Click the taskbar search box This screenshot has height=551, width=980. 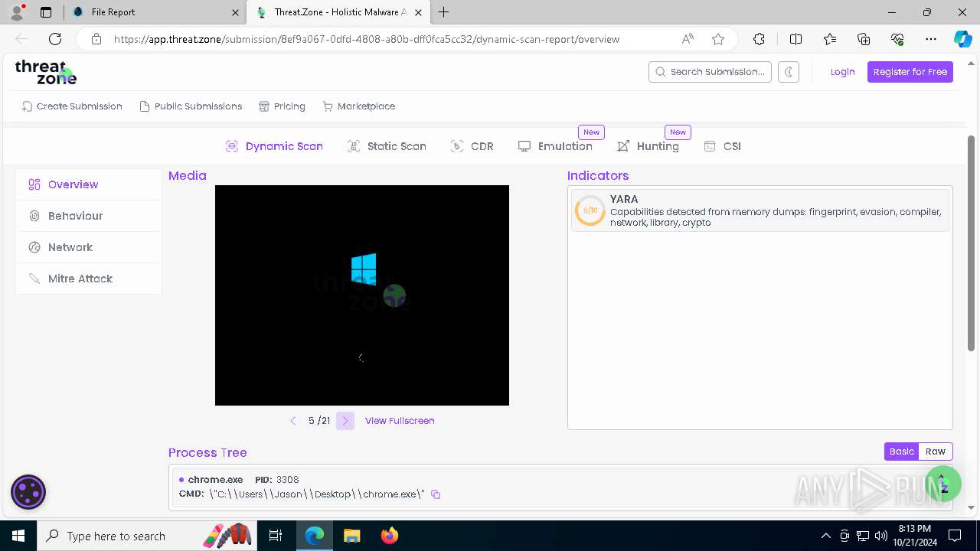[148, 536]
